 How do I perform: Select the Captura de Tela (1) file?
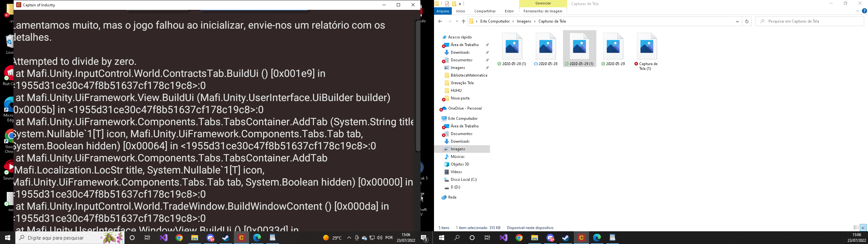646,52
